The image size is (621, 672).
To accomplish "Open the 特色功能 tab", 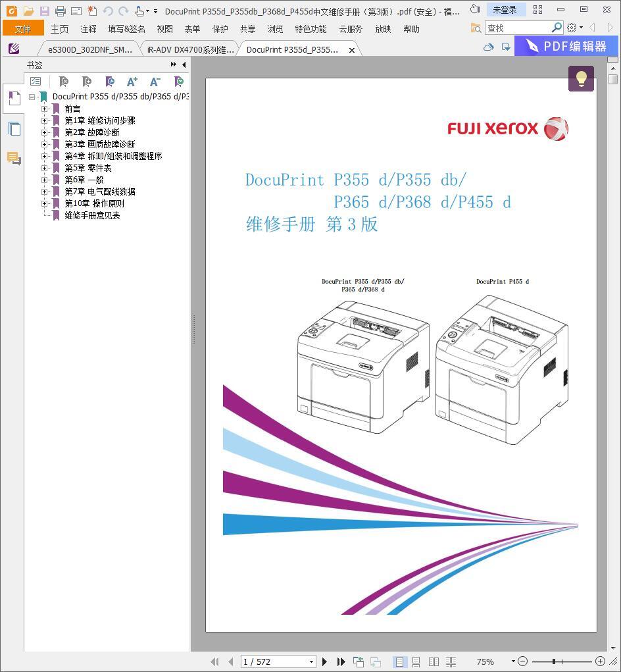I will (x=311, y=29).
